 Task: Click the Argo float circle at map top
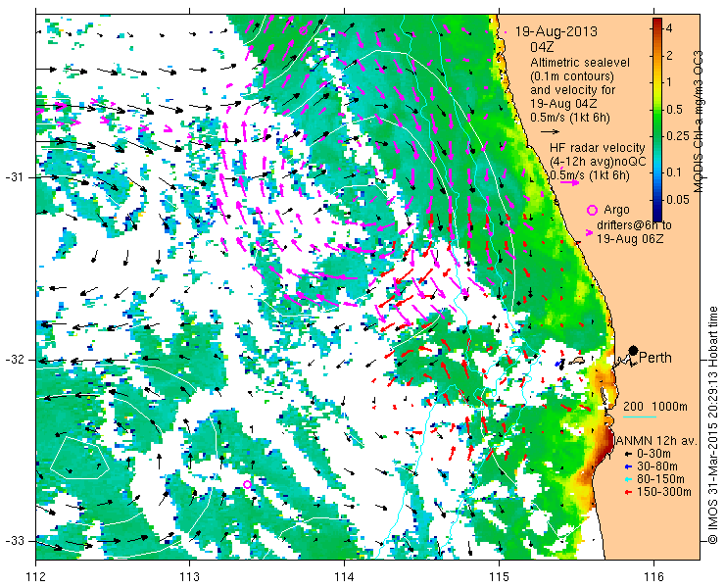[x=303, y=31]
